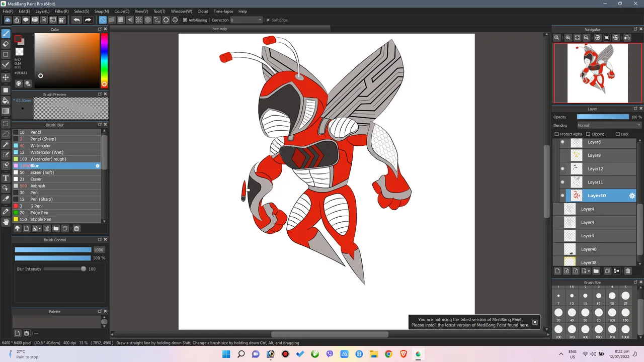Click the Redo arrow in toolbar
The width and height of the screenshot is (644, 362).
click(88, 20)
